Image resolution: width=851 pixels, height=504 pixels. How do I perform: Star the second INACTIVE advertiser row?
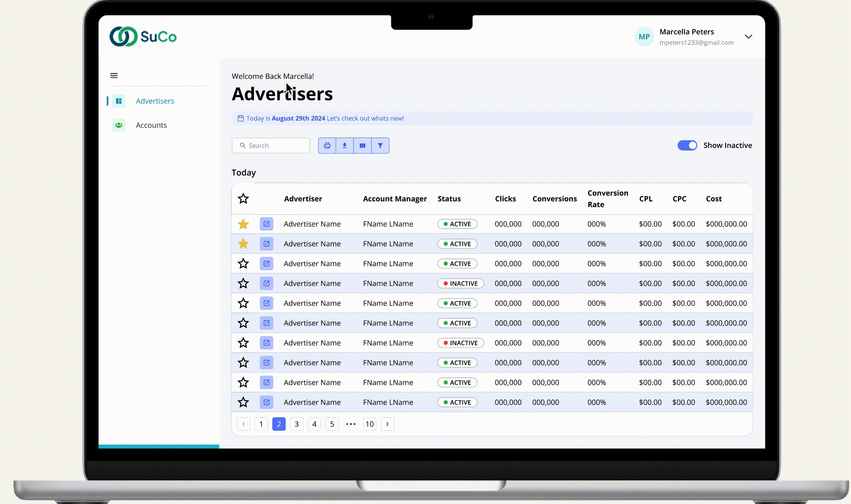click(243, 343)
